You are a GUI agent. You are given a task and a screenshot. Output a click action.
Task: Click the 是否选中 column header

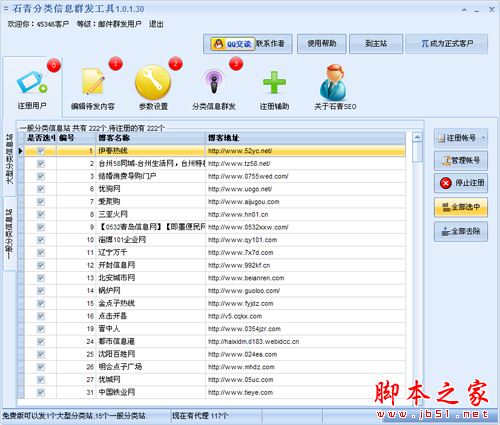click(x=41, y=138)
